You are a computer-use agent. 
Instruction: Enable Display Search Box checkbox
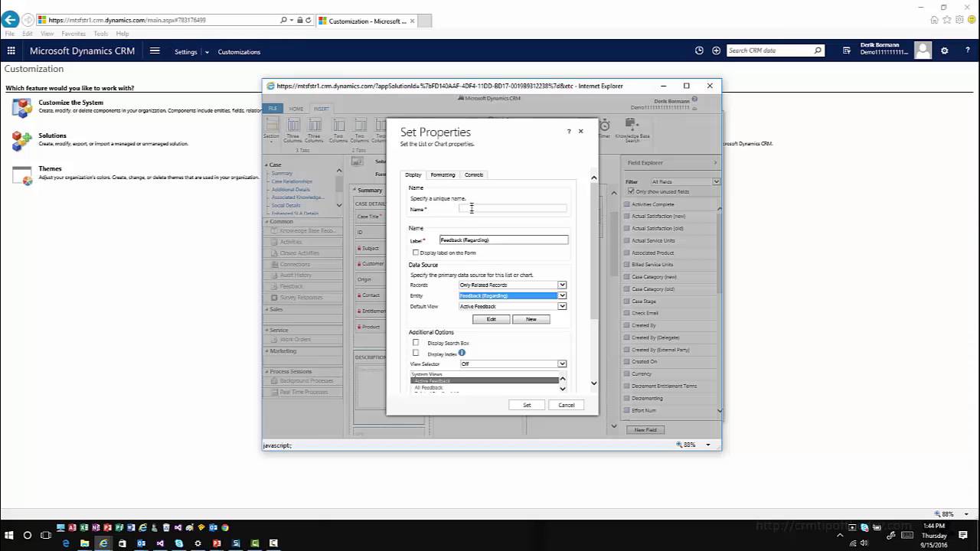point(416,342)
